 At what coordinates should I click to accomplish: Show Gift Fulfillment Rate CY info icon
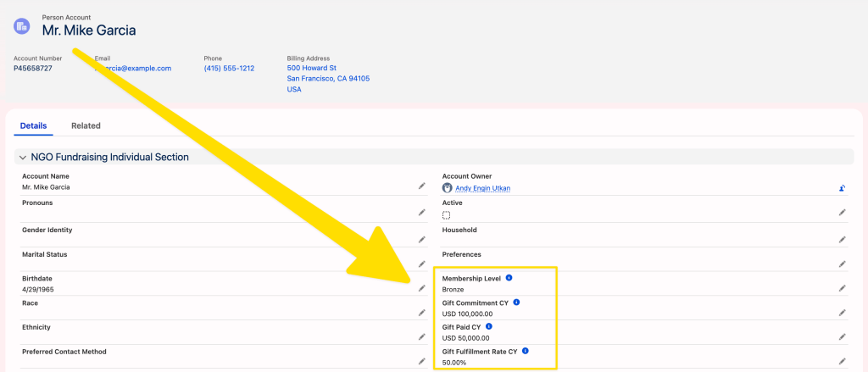click(x=526, y=351)
